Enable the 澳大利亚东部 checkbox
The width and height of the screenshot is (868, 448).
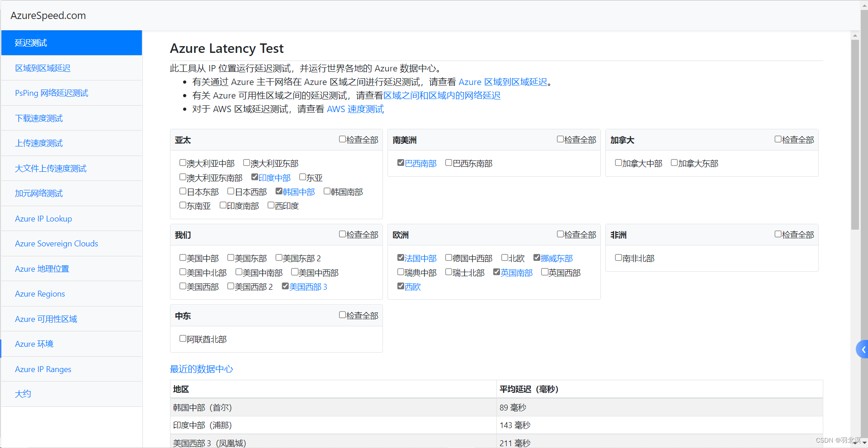[246, 163]
